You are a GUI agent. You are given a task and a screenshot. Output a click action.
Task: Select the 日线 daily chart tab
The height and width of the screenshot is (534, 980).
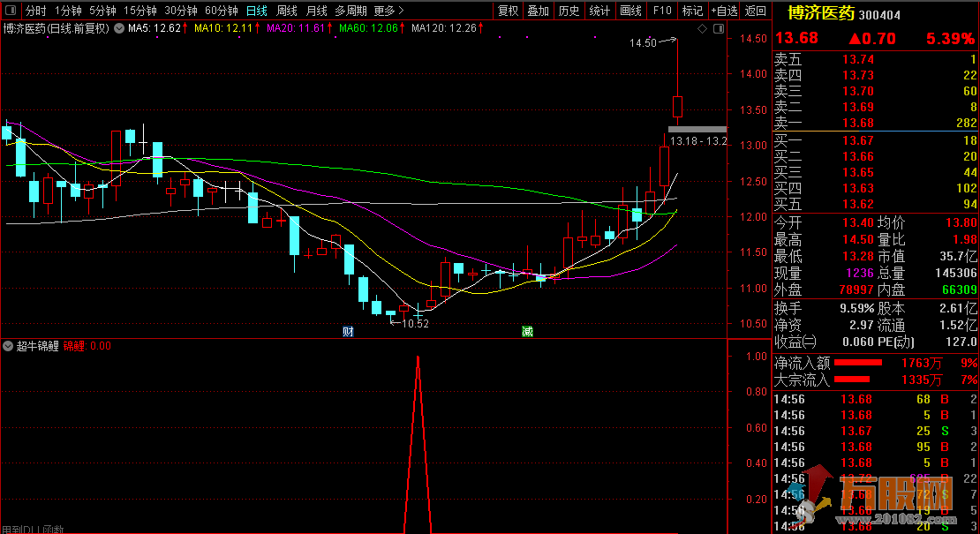256,11
